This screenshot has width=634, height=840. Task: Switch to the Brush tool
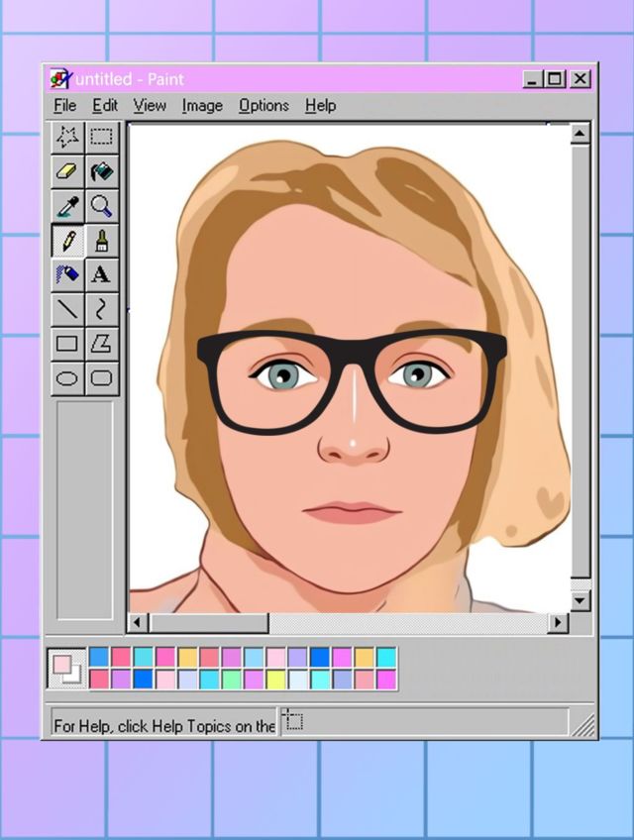click(x=102, y=241)
